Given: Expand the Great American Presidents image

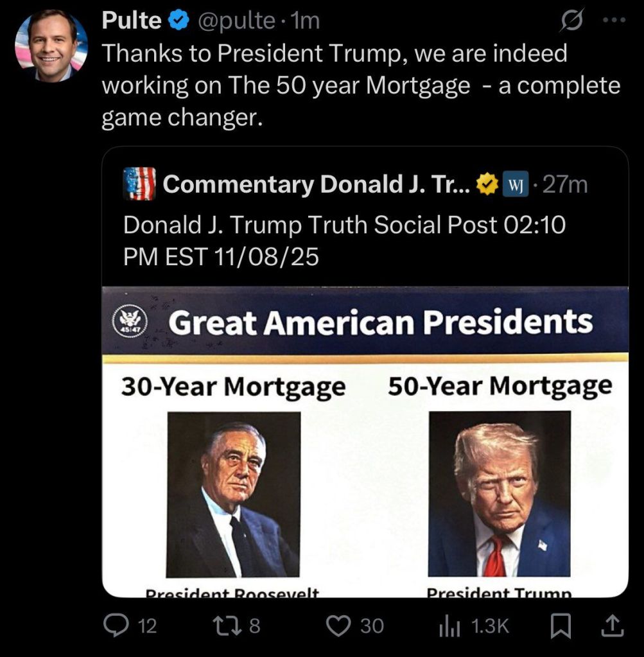Looking at the screenshot, I should [365, 462].
